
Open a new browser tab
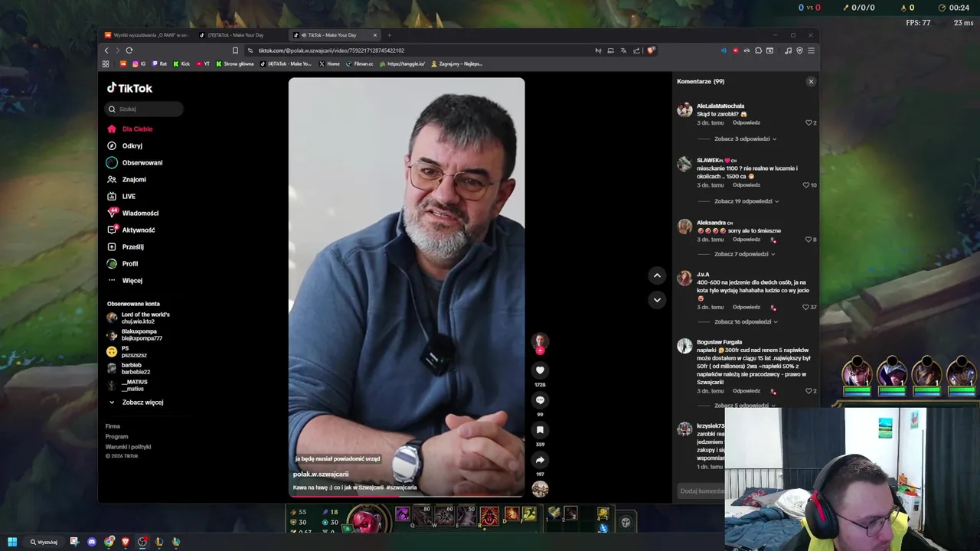389,35
